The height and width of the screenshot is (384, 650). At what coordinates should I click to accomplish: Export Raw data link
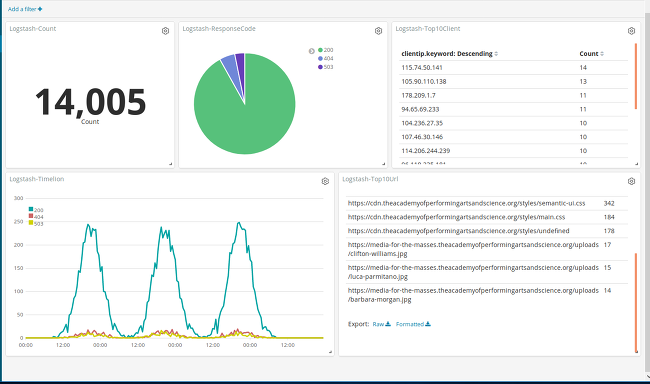tap(381, 324)
